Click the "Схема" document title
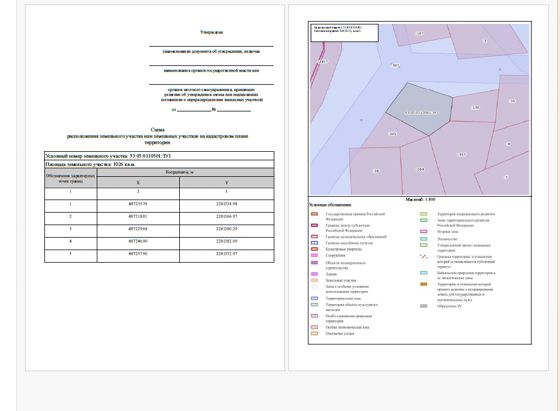 tap(158, 130)
